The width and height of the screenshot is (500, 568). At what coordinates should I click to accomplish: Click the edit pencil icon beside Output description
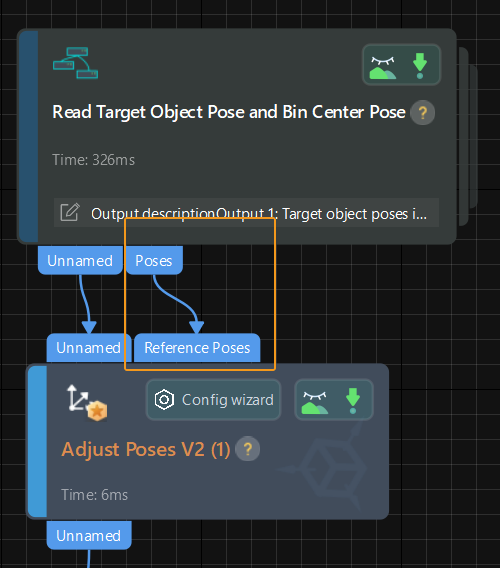pyautogui.click(x=70, y=212)
